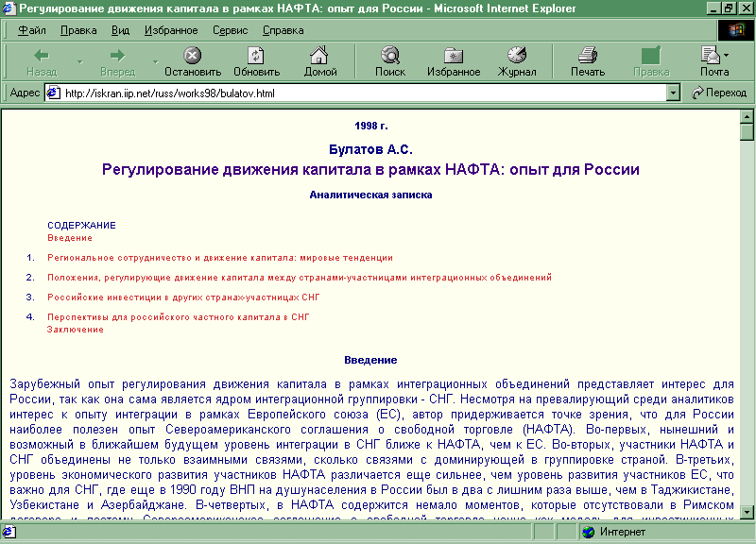
Task: Open the Справка menu
Action: (283, 30)
